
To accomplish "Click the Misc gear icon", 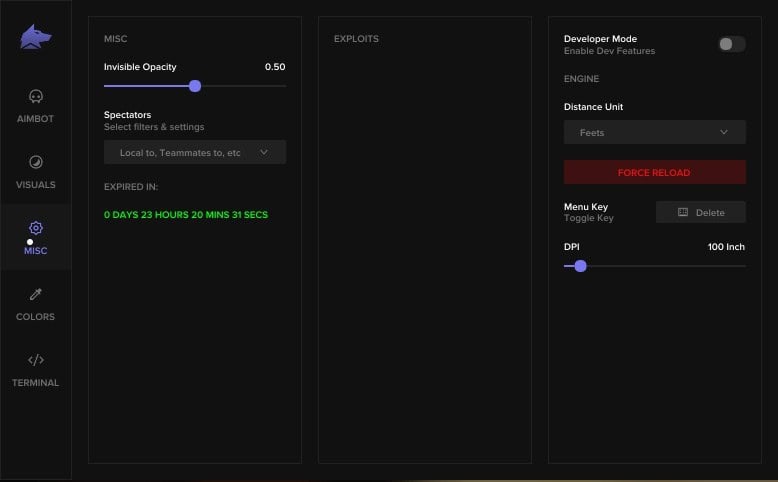I will [36, 228].
